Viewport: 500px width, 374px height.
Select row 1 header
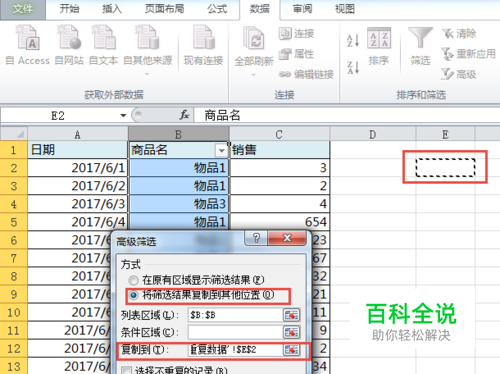[13, 150]
